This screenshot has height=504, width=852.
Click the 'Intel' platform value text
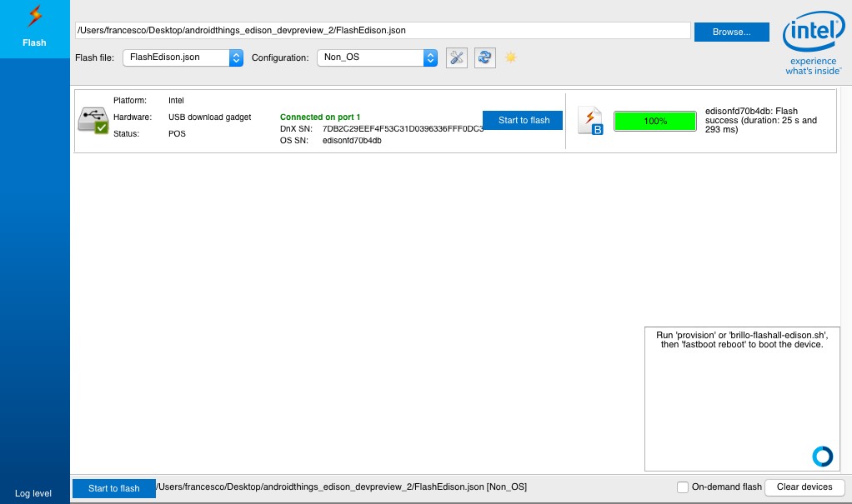pyautogui.click(x=176, y=101)
